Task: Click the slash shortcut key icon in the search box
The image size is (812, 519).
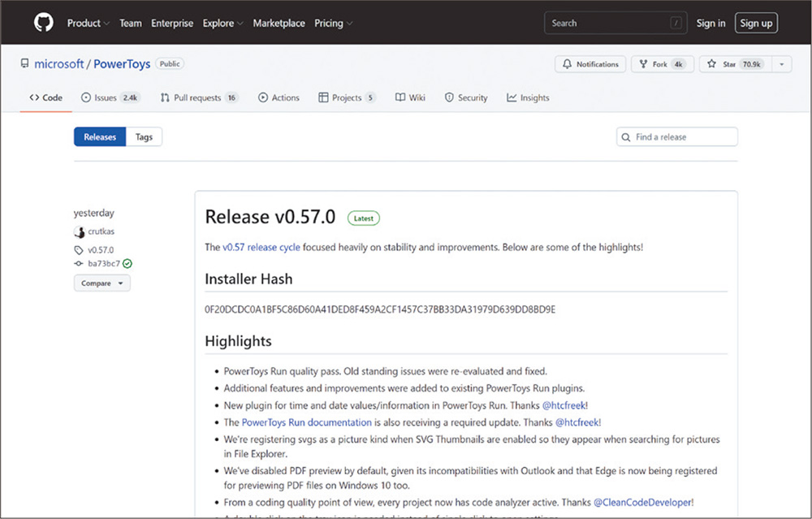Action: click(676, 23)
